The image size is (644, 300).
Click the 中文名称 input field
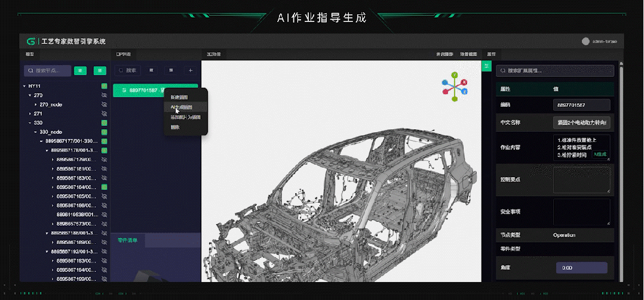click(x=582, y=122)
